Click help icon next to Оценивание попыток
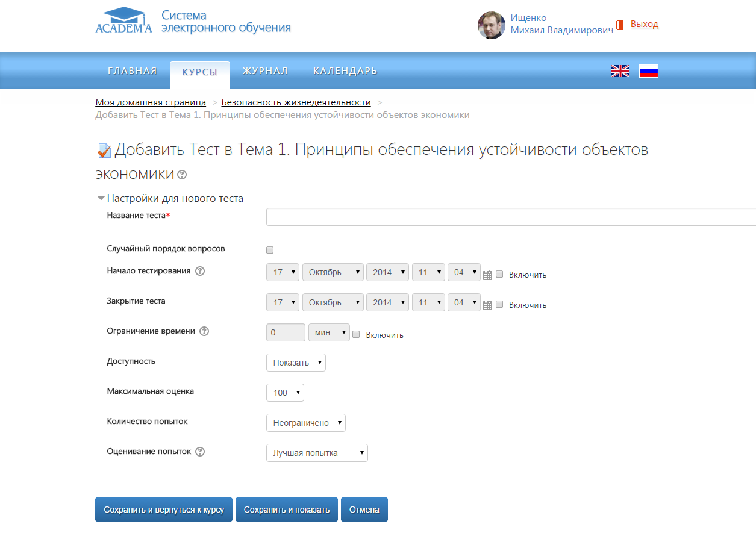 (200, 452)
